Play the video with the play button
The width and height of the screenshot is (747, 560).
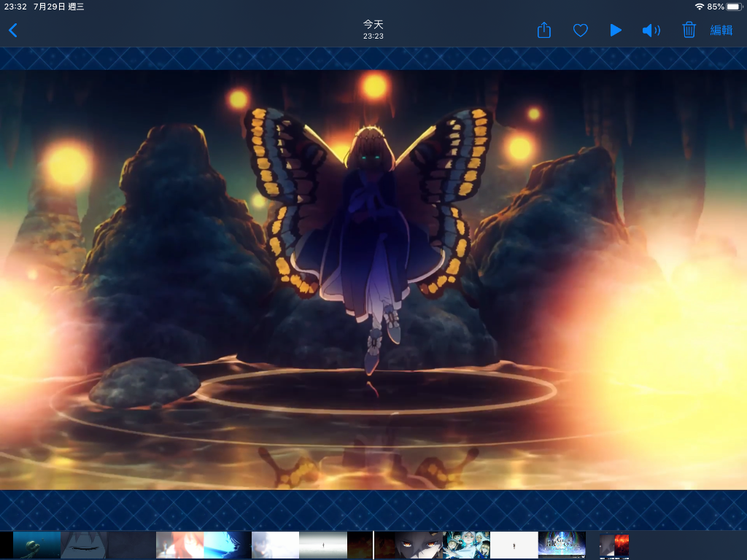click(616, 31)
